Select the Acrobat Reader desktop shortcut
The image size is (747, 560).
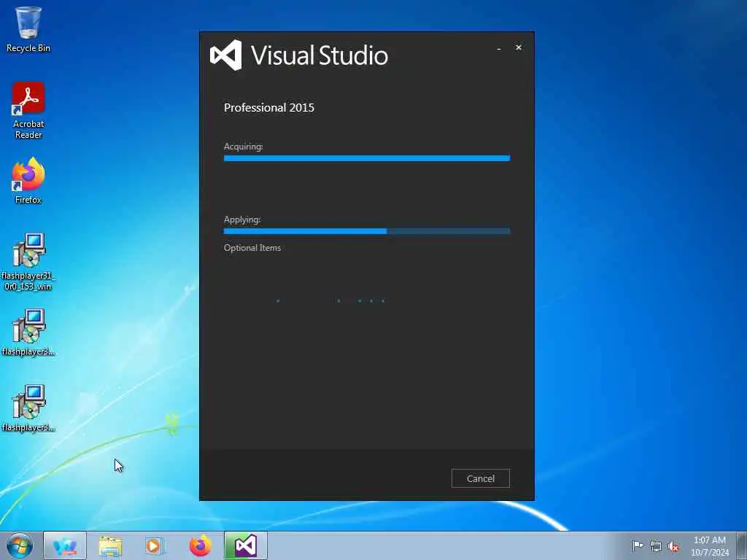28,111
